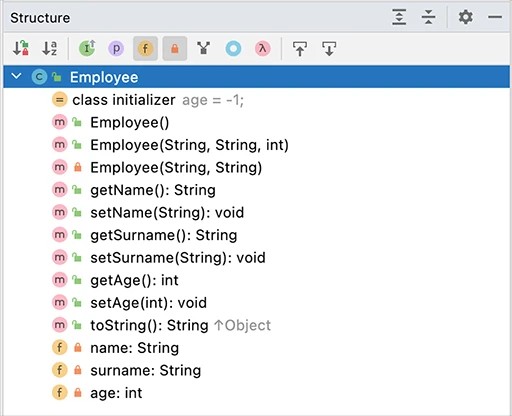Toggle Show Anonymous Classes filter
512x416 pixels.
click(x=233, y=49)
